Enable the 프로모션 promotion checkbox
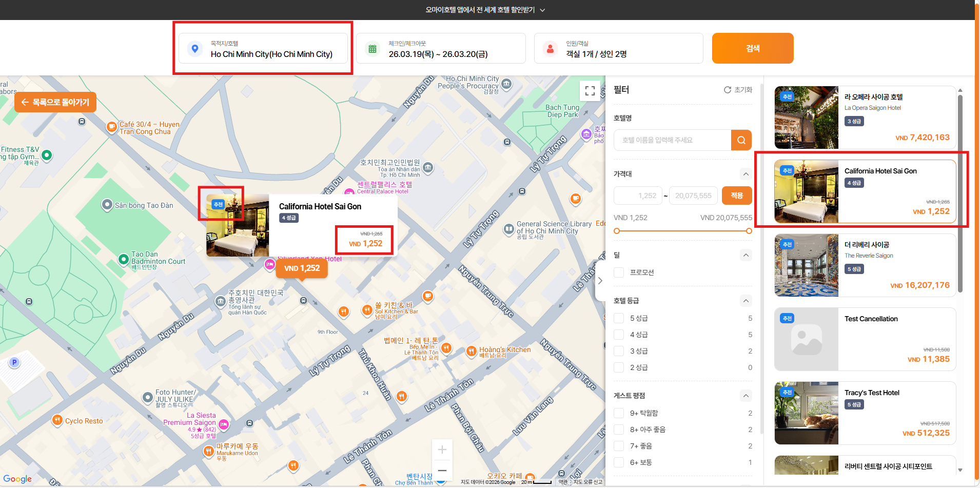This screenshot has height=488, width=980. pyautogui.click(x=619, y=272)
